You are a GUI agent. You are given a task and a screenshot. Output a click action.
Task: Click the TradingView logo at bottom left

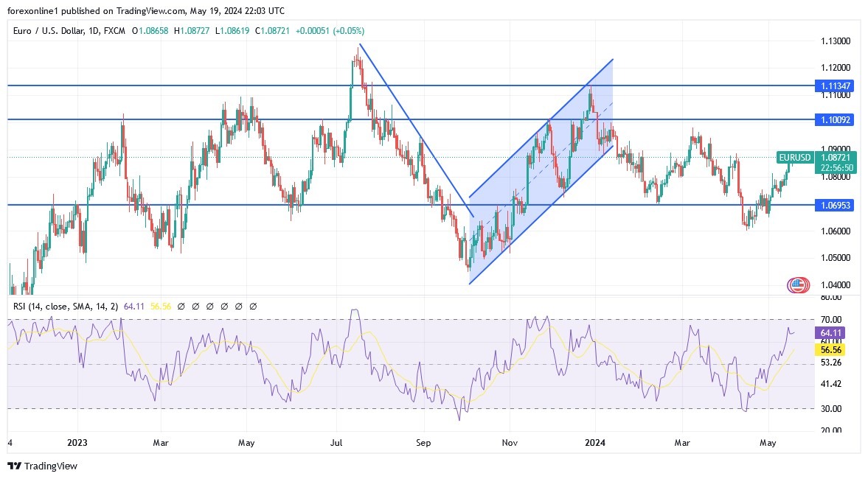pyautogui.click(x=41, y=466)
